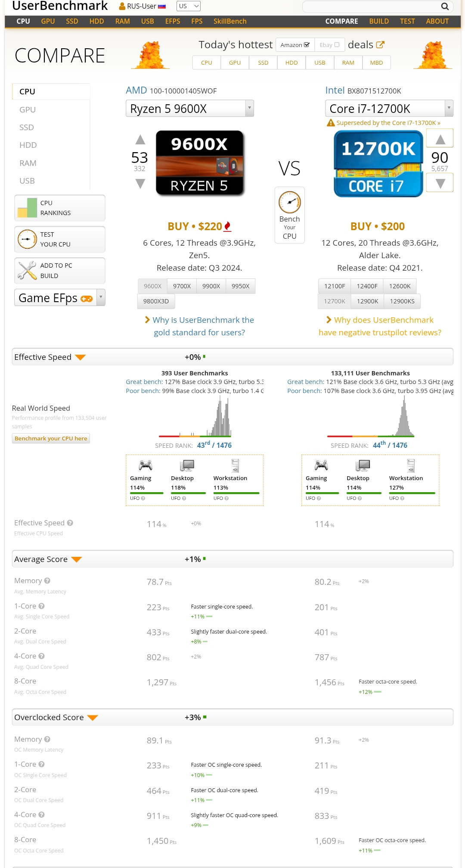
Task: Open the EFPS top menu item
Action: click(x=173, y=21)
